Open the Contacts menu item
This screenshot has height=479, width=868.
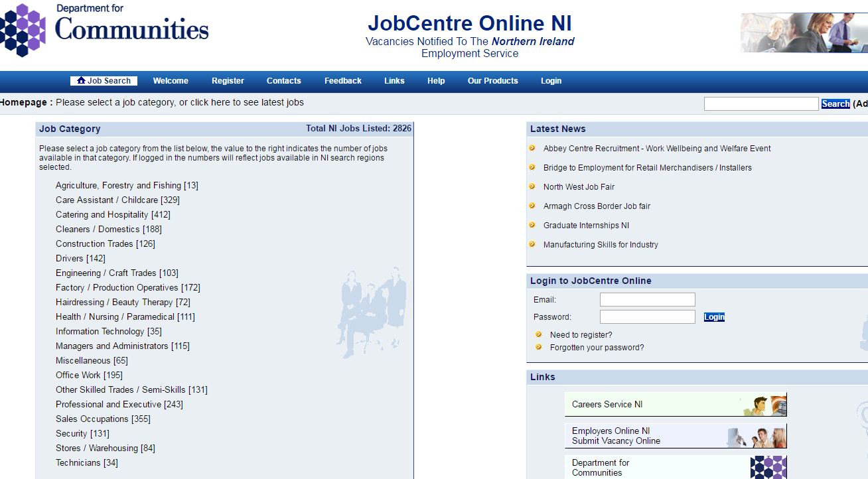point(283,81)
